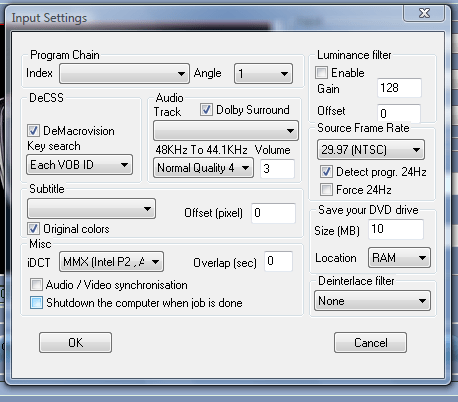458x402 pixels.
Task: Click the Cancel button
Action: point(370,342)
